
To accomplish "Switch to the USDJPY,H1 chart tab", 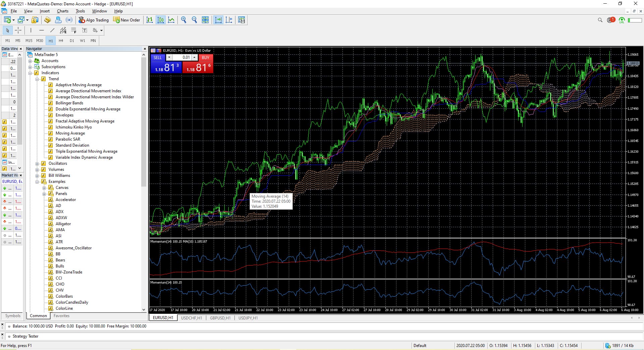I will coord(248,318).
